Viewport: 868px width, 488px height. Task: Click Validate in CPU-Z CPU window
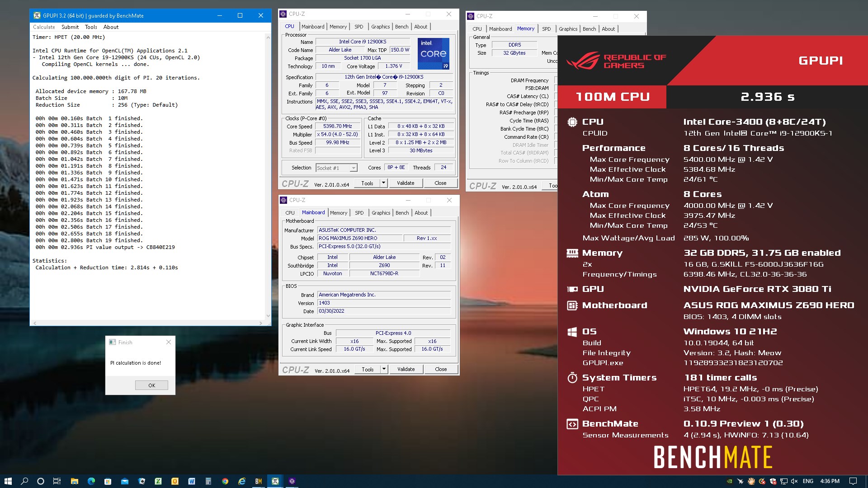pyautogui.click(x=406, y=183)
